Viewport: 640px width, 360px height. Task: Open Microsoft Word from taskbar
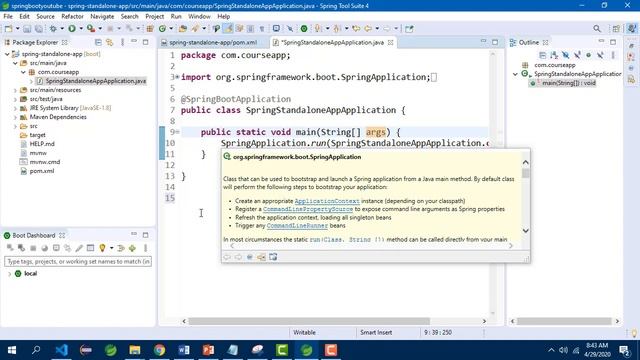coord(184,350)
